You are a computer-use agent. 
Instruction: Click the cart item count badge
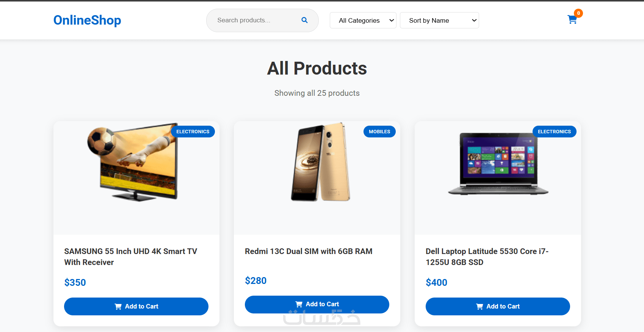pos(578,13)
